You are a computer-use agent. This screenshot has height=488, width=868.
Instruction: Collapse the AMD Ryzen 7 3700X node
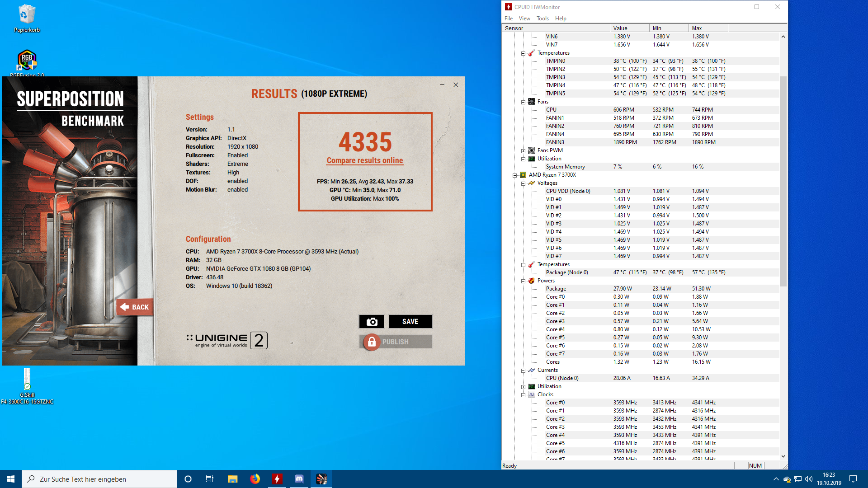(x=514, y=175)
